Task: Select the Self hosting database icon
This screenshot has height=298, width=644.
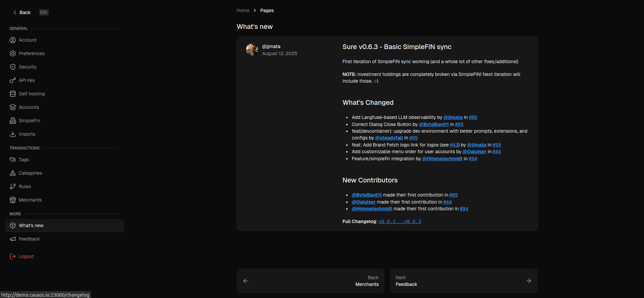Action: pyautogui.click(x=13, y=94)
